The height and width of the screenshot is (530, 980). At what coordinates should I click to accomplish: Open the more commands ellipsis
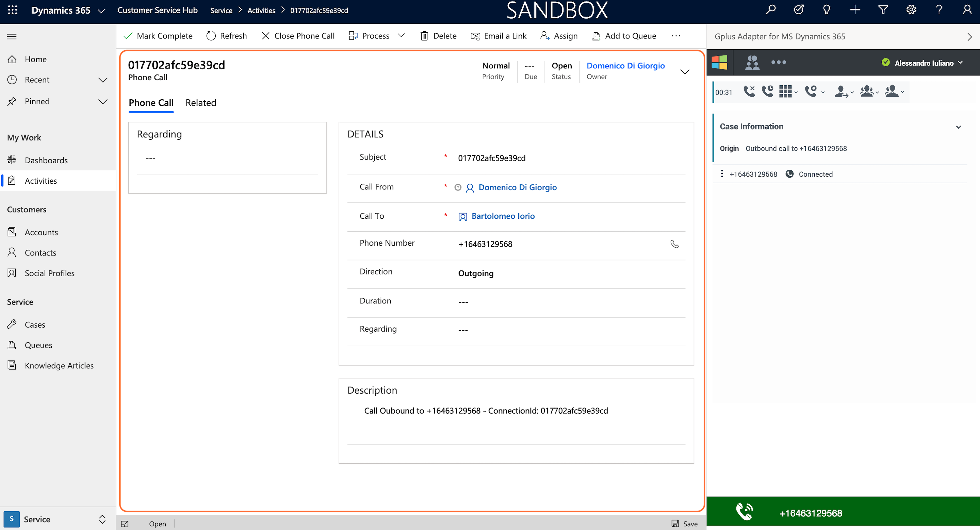(x=676, y=36)
